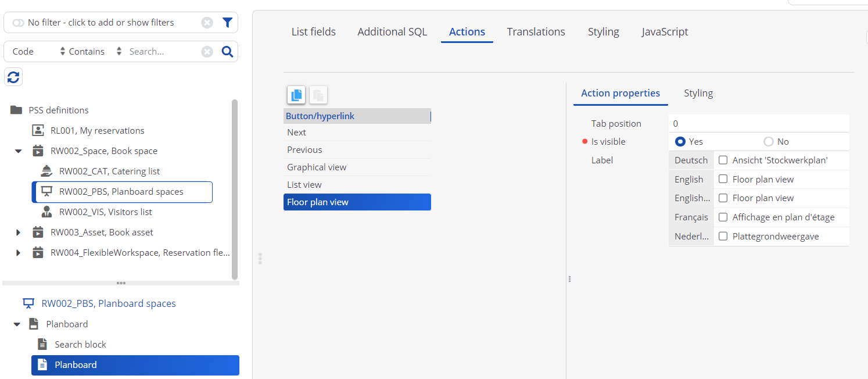This screenshot has height=379, width=868.
Task: Switch to the Translations tab
Action: (536, 32)
